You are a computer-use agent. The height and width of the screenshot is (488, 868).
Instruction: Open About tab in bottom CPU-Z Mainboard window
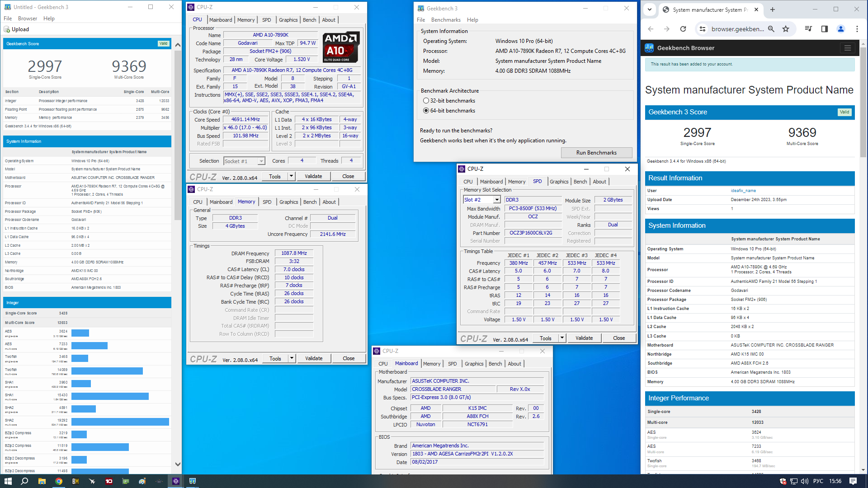[514, 364]
